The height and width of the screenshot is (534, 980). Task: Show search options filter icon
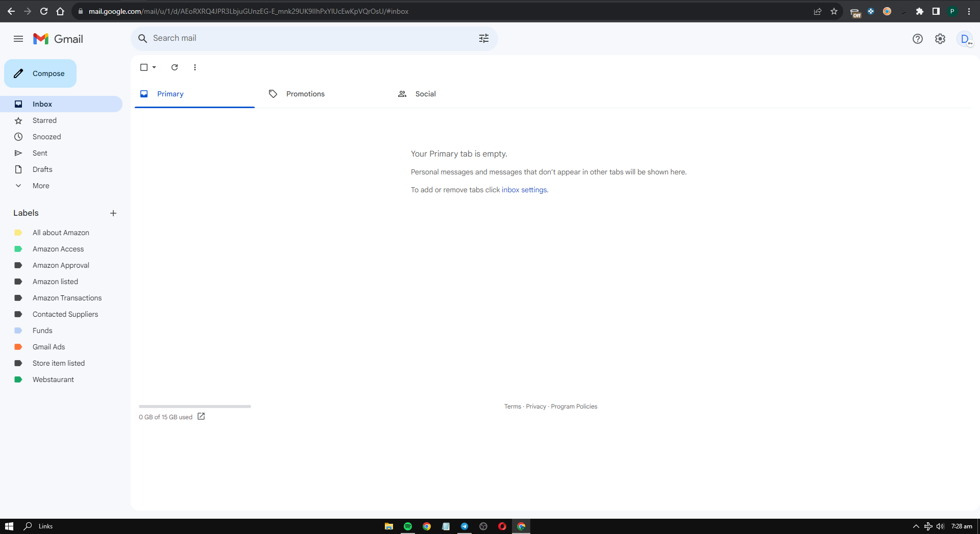tap(484, 38)
